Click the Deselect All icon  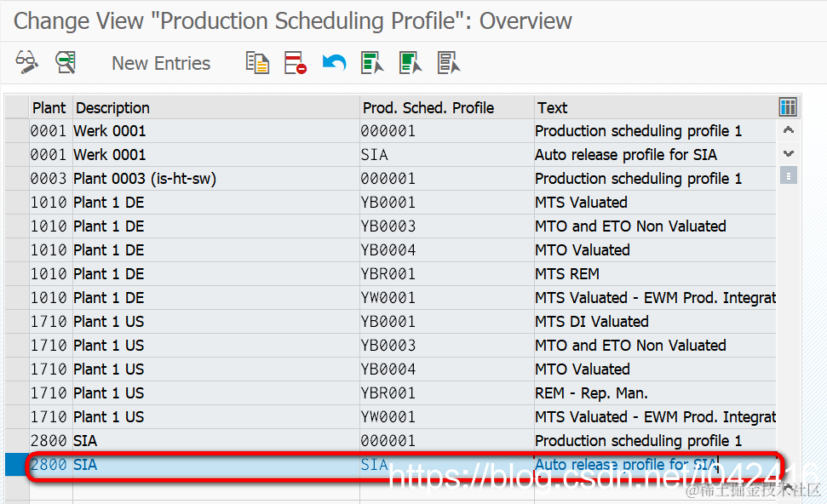[x=448, y=62]
